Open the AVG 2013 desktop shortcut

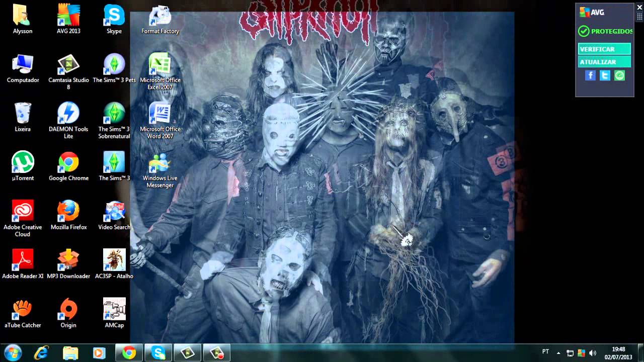point(68,19)
